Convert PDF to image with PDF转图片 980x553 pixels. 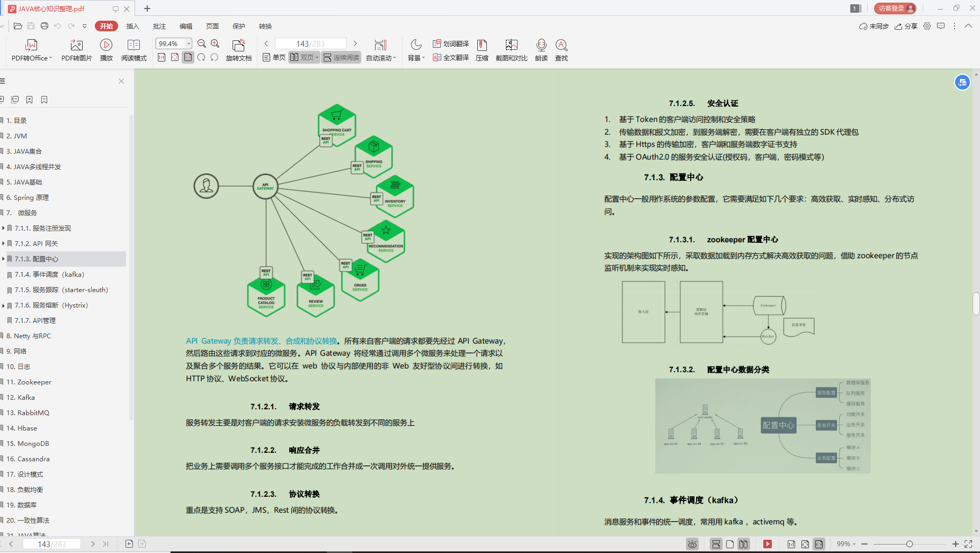pyautogui.click(x=77, y=50)
